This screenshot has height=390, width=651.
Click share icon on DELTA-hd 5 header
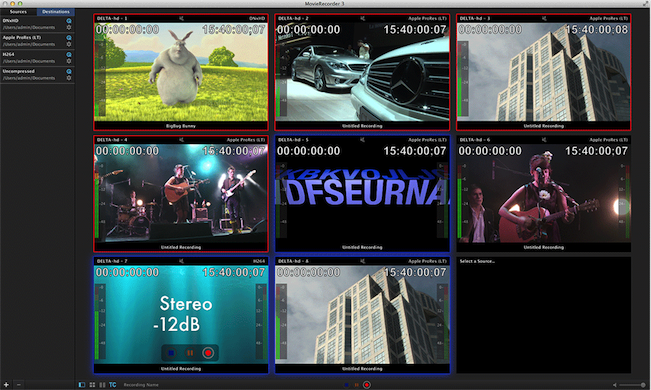[x=362, y=140]
